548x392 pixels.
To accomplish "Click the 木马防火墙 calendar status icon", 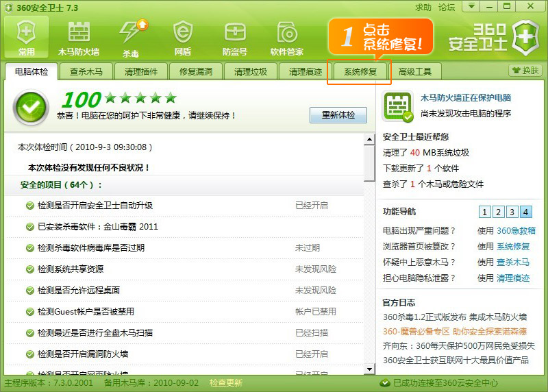I will point(398,106).
